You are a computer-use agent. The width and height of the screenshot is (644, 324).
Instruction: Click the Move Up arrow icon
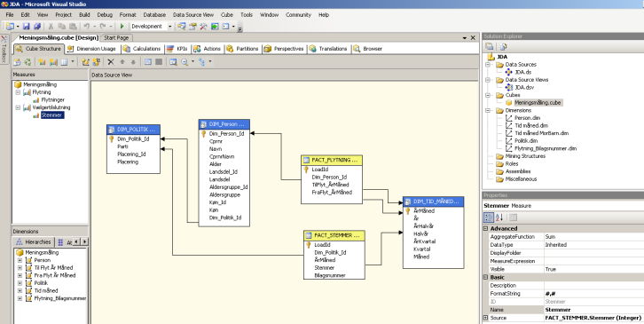122,62
